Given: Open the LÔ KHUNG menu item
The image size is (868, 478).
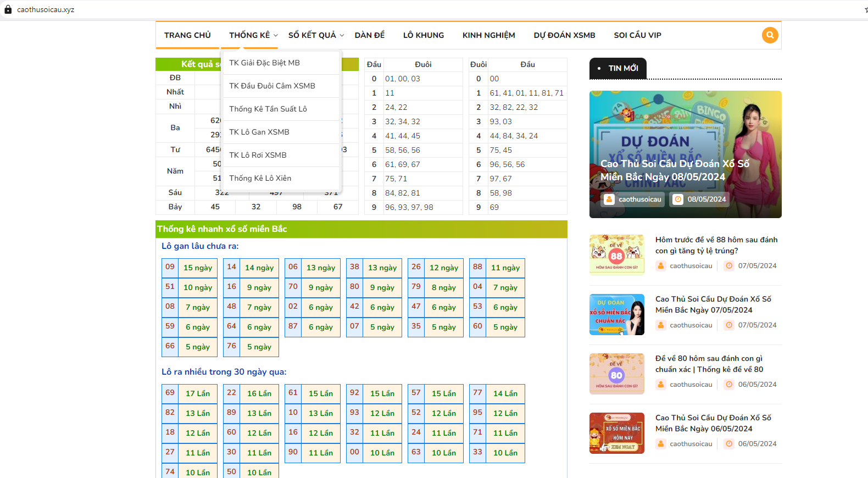Looking at the screenshot, I should pos(424,35).
